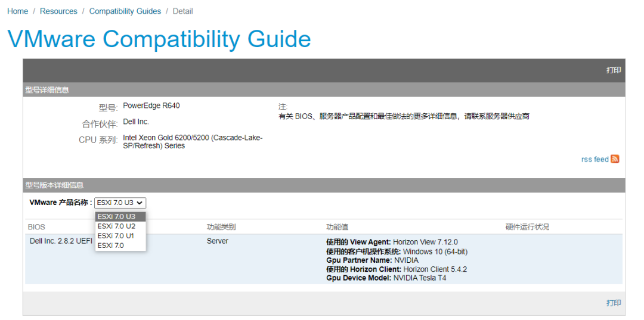
Task: Click the 功能值 column header
Action: click(x=337, y=227)
